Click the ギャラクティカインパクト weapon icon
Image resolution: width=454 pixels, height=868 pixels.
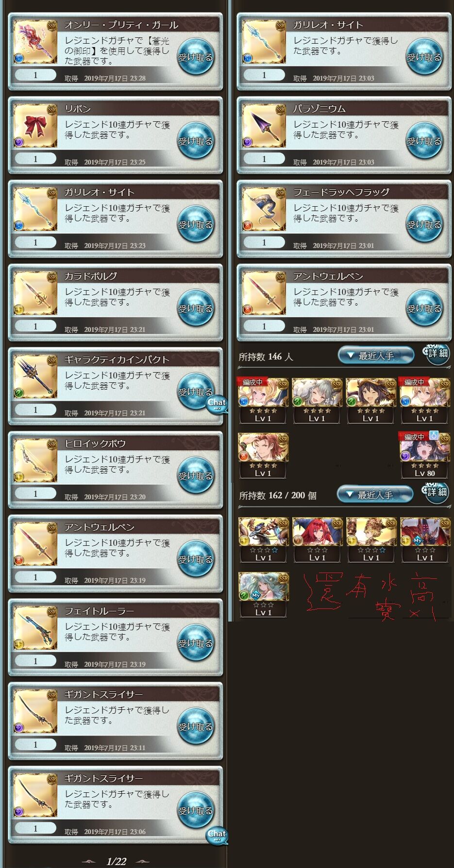pos(35,377)
